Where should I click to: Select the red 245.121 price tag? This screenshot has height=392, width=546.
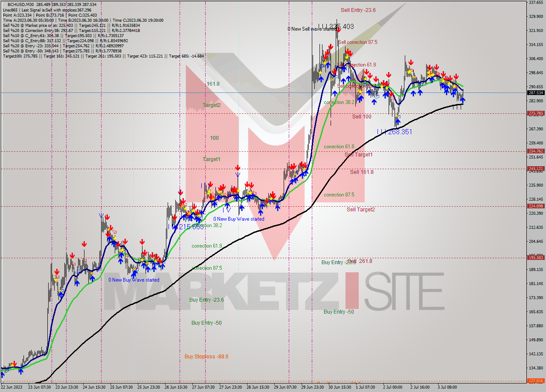pyautogui.click(x=536, y=169)
